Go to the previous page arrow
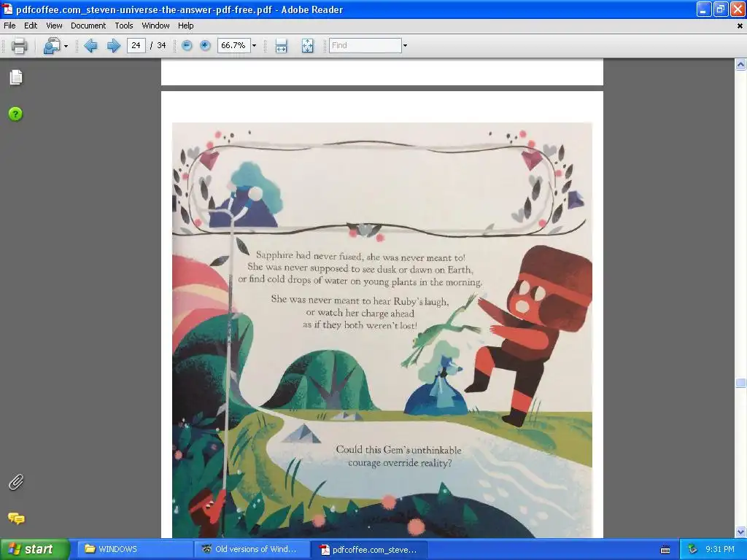747x560 pixels. click(x=90, y=46)
